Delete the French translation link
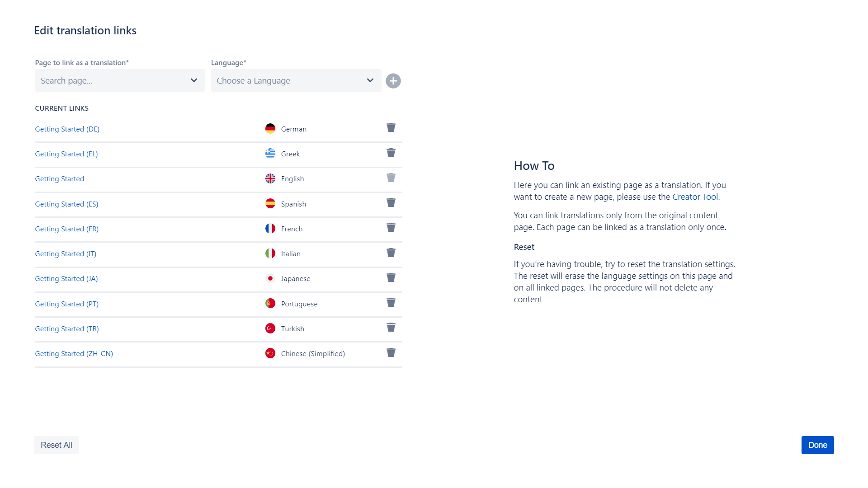 click(x=391, y=228)
